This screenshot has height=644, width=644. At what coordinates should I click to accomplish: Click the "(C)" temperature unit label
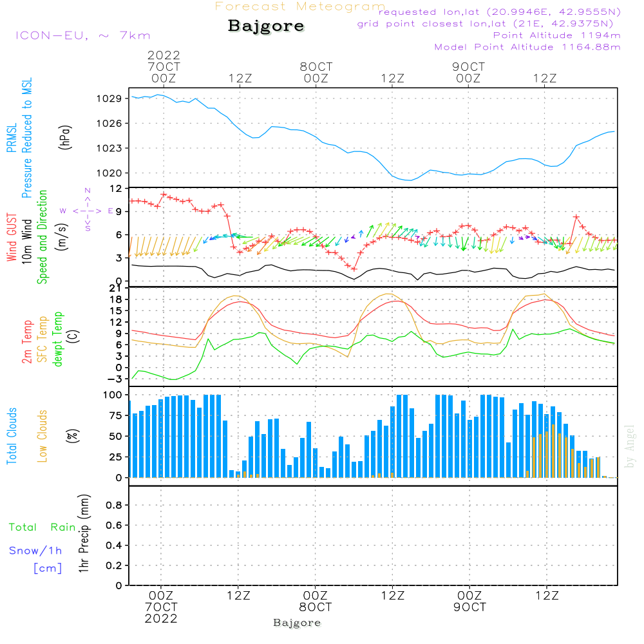73,337
